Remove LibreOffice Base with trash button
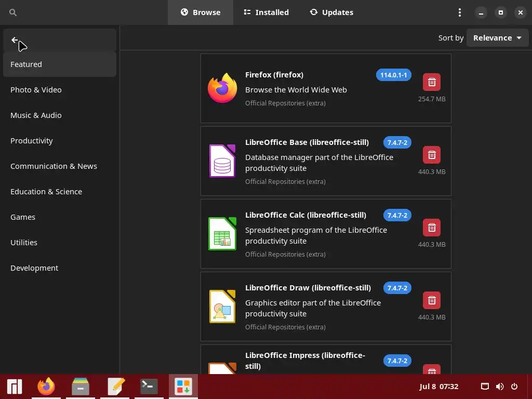Screen dimensions: 532x399 (432, 155)
